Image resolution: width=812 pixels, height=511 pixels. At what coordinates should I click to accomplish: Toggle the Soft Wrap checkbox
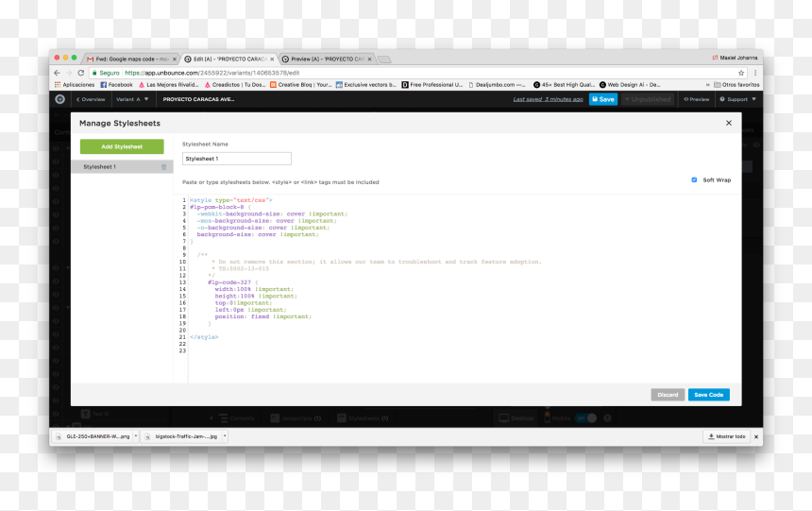tap(694, 179)
